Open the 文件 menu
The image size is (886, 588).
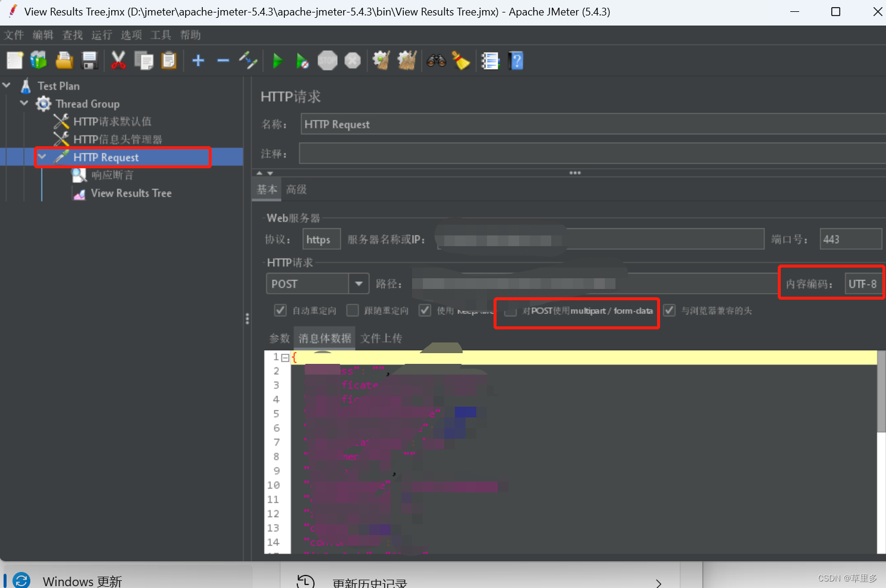pos(14,35)
